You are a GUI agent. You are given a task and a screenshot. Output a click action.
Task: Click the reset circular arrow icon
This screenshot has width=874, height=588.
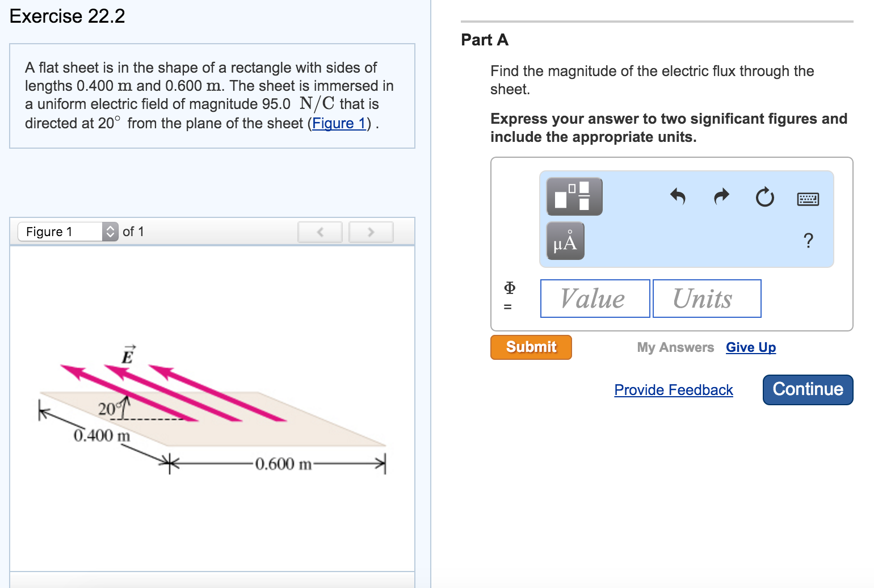pyautogui.click(x=764, y=198)
